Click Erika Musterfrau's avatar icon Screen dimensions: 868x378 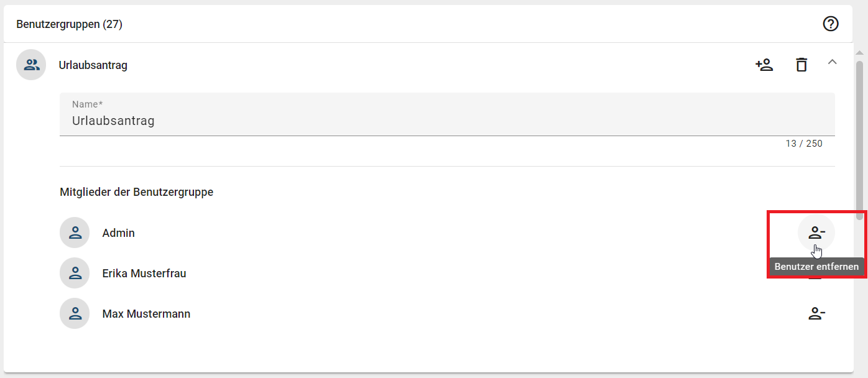coord(75,273)
